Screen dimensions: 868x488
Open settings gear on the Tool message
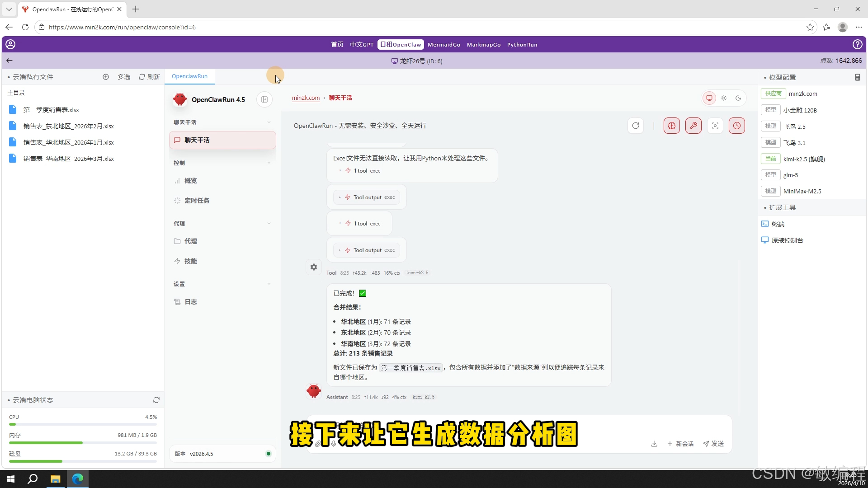pyautogui.click(x=313, y=267)
